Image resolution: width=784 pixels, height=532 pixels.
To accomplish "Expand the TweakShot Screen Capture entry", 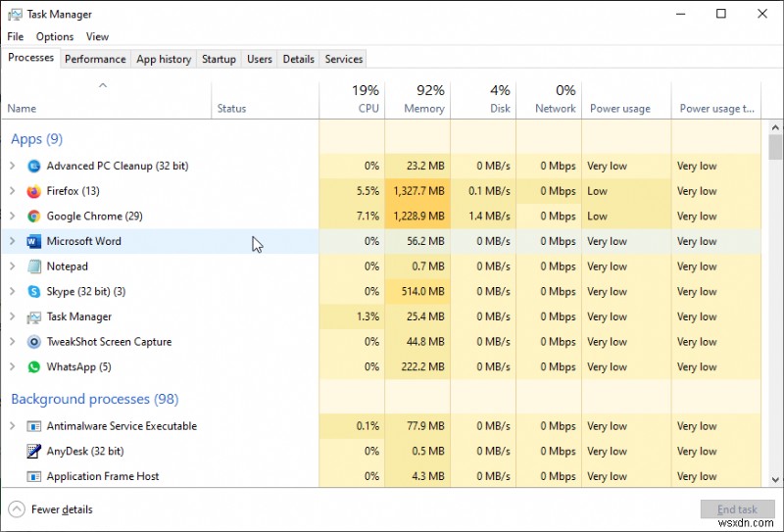I will click(x=13, y=342).
